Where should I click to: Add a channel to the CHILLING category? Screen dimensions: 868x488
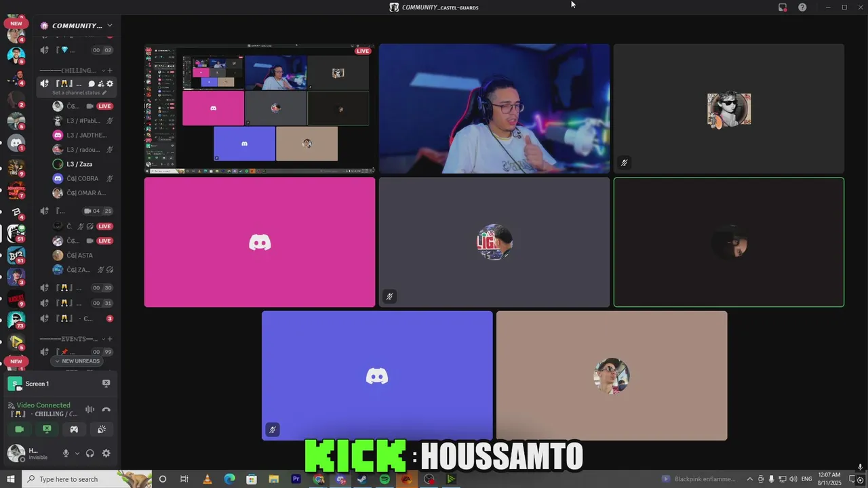111,70
